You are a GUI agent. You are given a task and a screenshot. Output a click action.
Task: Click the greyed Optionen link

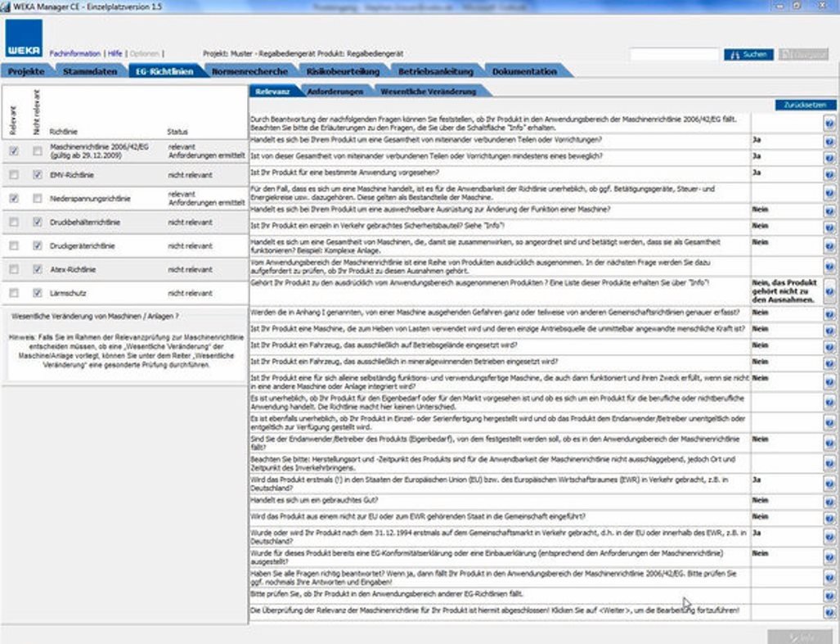tap(144, 53)
